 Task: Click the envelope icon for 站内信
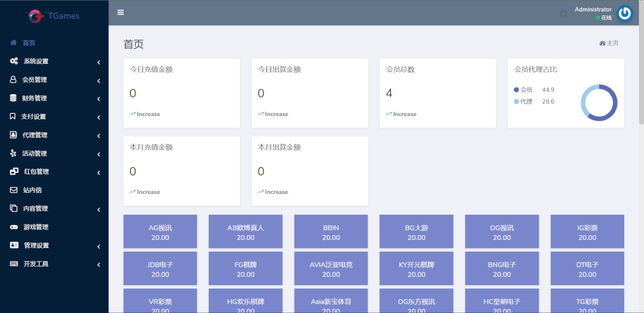[13, 190]
